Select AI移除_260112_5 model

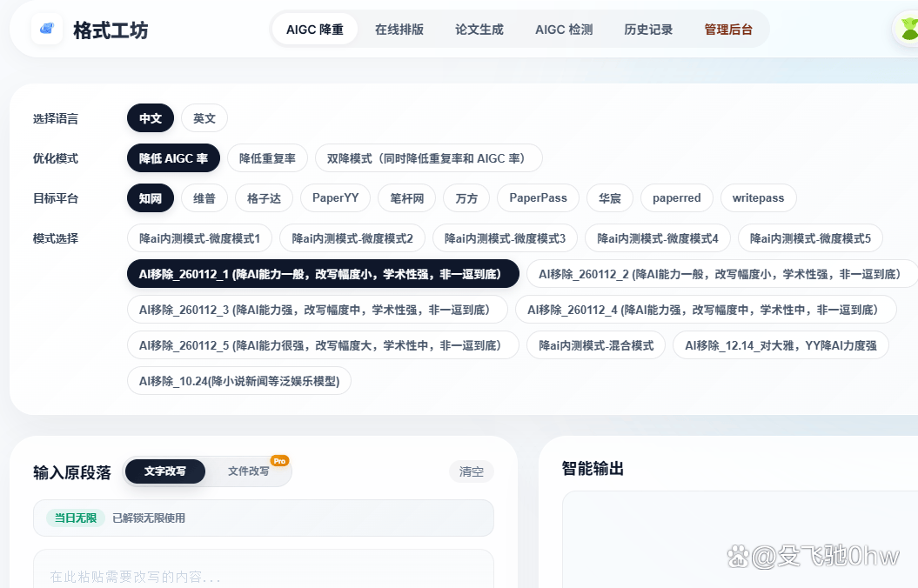(x=324, y=344)
